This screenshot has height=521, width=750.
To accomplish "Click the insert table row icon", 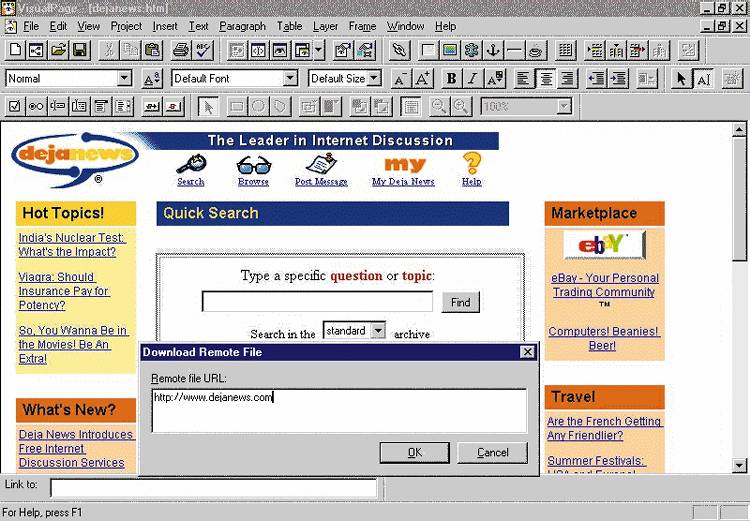I will pos(595,50).
